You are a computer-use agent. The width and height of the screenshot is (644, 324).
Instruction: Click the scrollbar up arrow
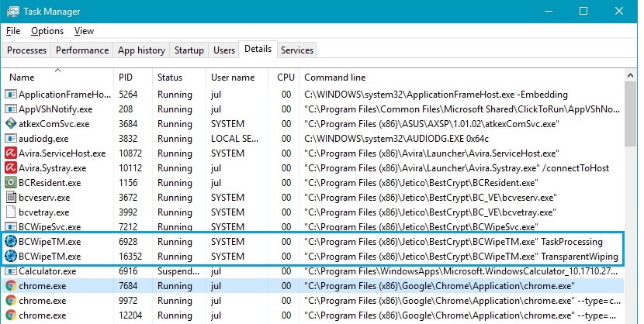[x=630, y=75]
